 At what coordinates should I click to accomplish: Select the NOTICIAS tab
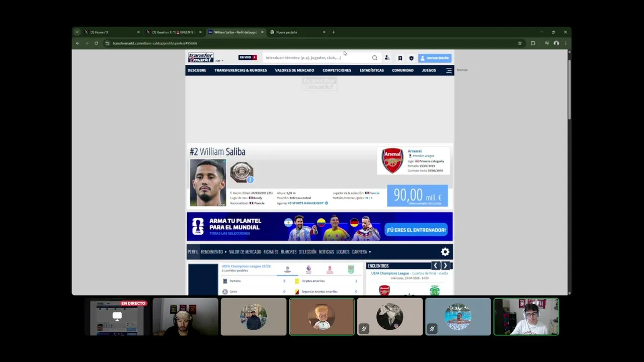[x=326, y=252]
